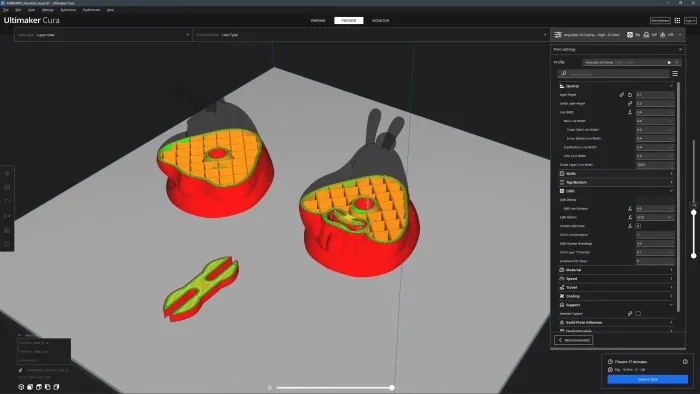Click reset arrow beside Layer Height
Viewport: 700px width, 394px height.
630,95
